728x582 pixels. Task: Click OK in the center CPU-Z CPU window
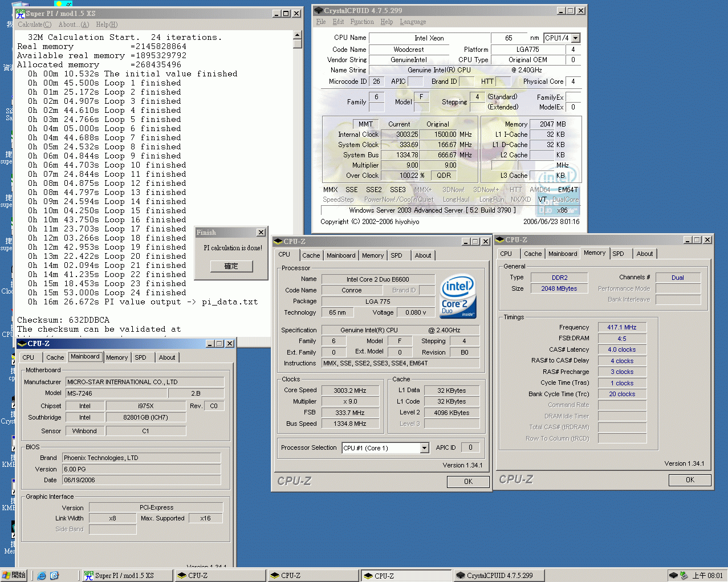pyautogui.click(x=468, y=482)
